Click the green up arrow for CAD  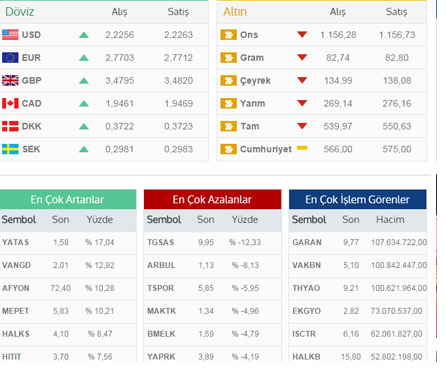click(x=84, y=103)
